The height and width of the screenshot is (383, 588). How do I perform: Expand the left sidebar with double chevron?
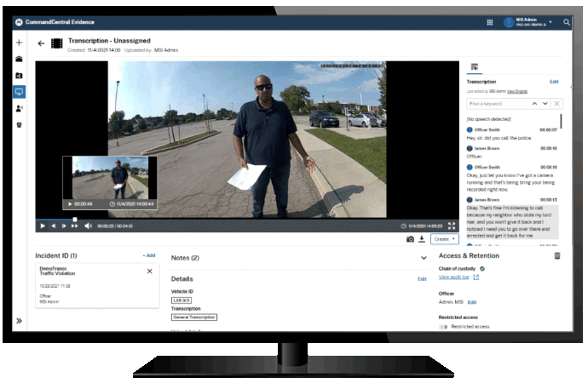tap(19, 321)
